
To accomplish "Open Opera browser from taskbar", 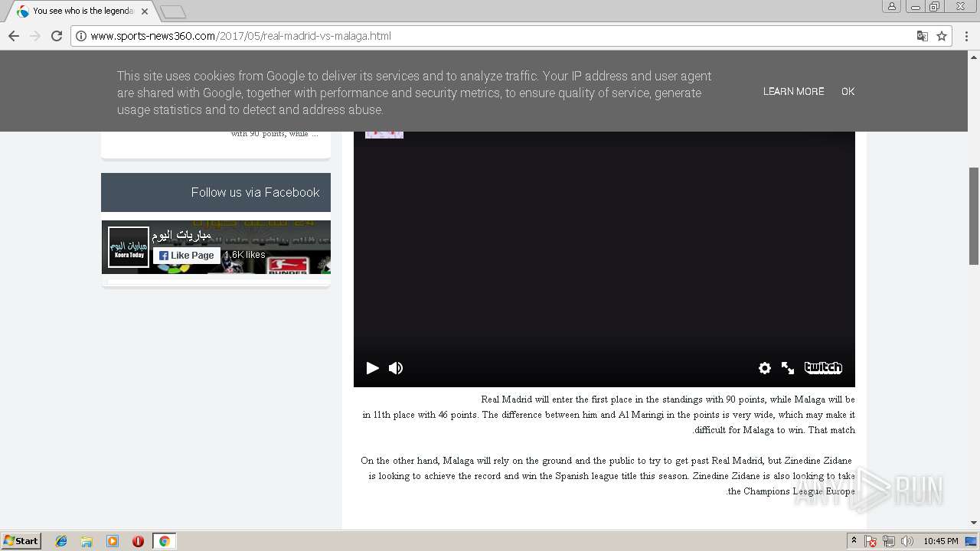I will [x=138, y=541].
